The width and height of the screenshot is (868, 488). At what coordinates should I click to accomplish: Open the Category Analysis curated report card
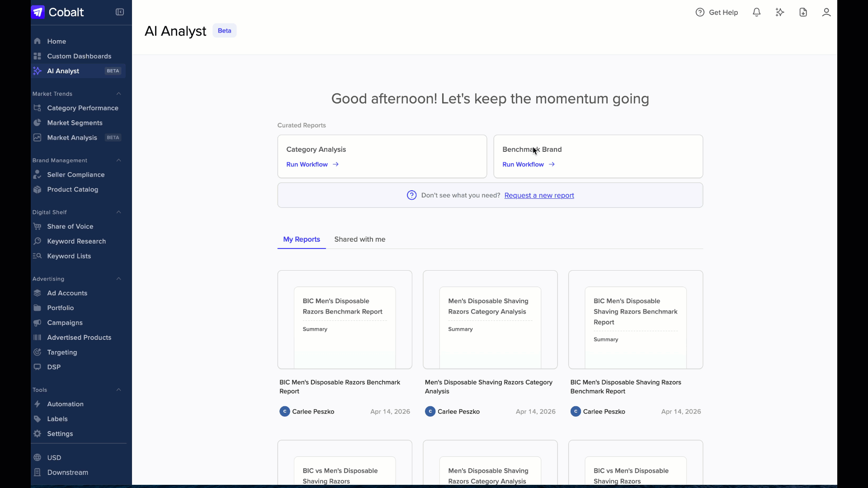pyautogui.click(x=382, y=156)
